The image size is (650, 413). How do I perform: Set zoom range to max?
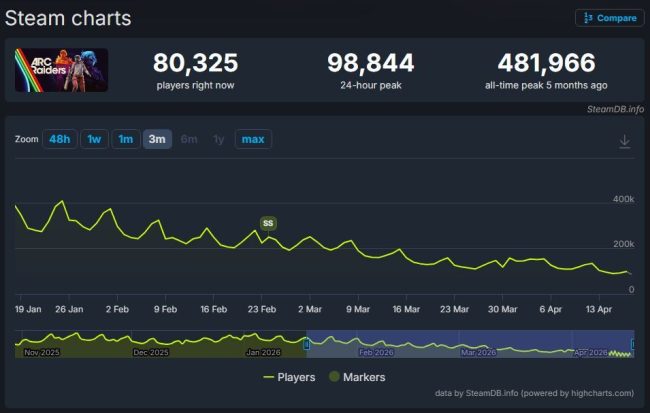pyautogui.click(x=253, y=139)
